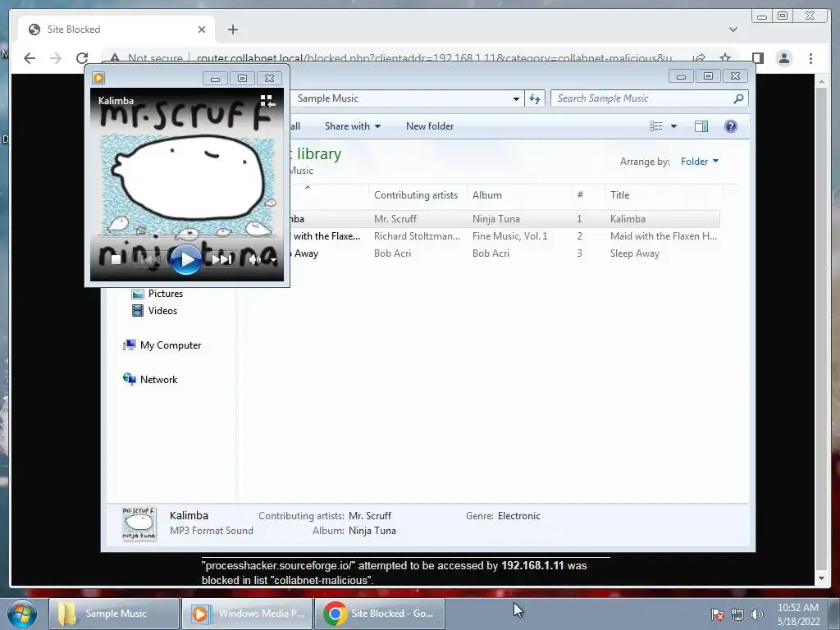Viewport: 840px width, 630px height.
Task: Sort by track number column
Action: coord(588,195)
